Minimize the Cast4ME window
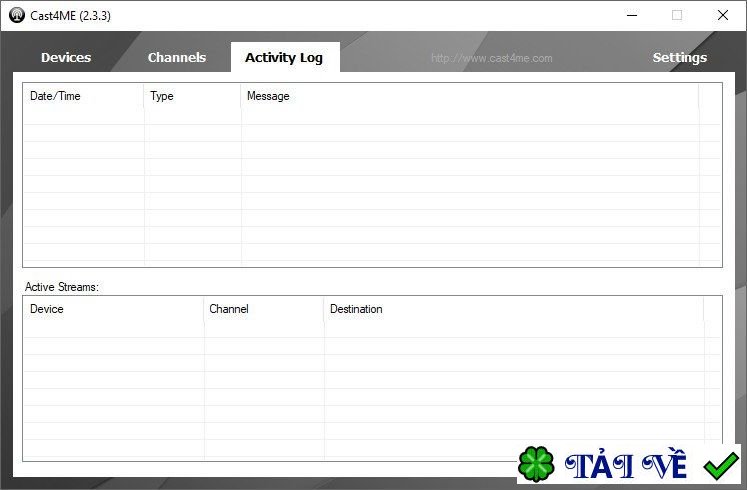 632,15
